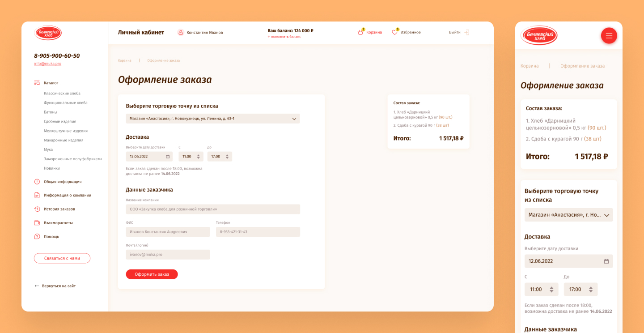This screenshot has width=644, height=333.
Task: Click the user profile icon beside Константин Иванов
Action: point(181,32)
